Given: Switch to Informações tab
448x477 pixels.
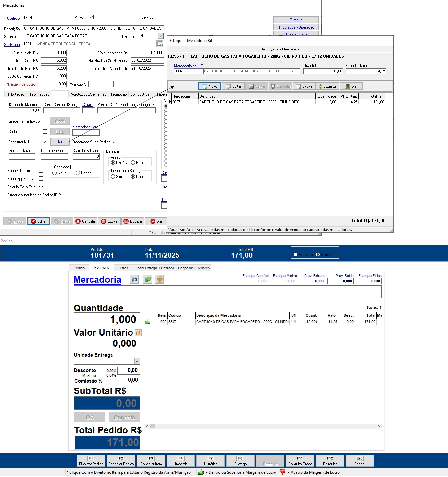Looking at the screenshot, I should tap(39, 94).
